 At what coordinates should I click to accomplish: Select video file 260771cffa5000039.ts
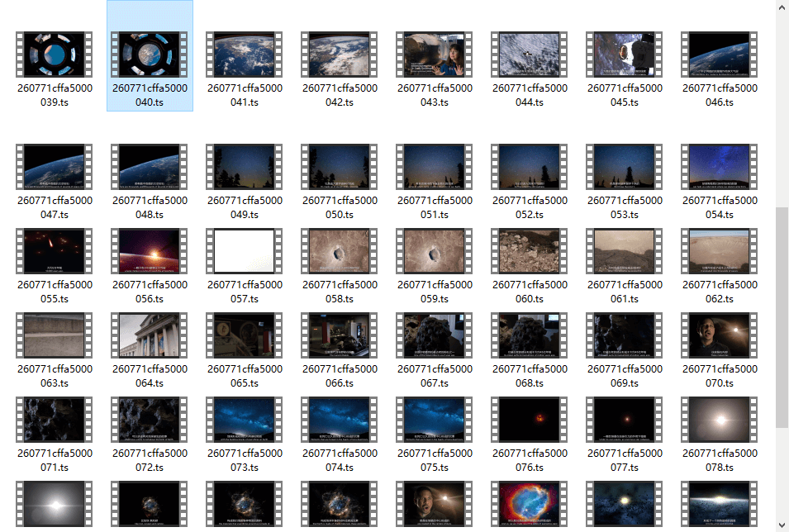coord(55,55)
